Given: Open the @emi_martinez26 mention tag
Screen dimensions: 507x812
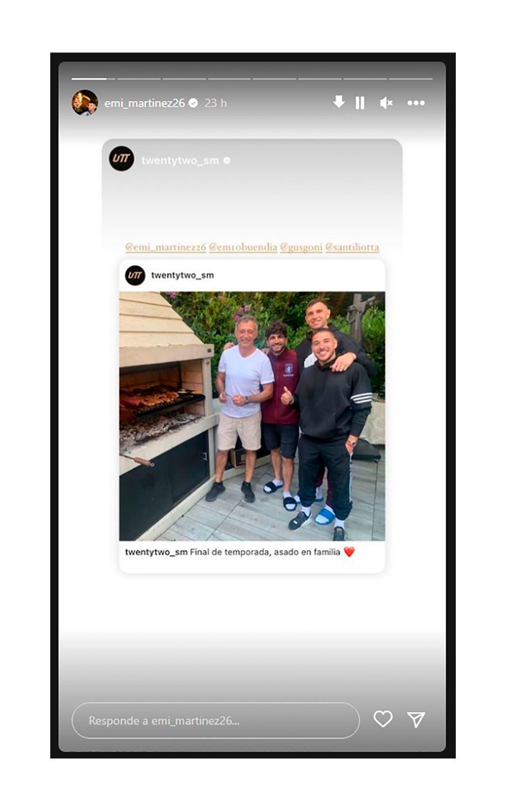Looking at the screenshot, I should 166,247.
